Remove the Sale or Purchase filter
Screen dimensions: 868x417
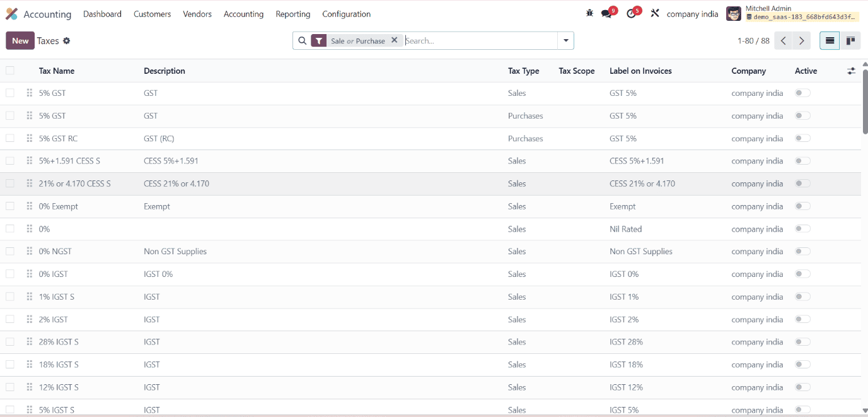[394, 40]
